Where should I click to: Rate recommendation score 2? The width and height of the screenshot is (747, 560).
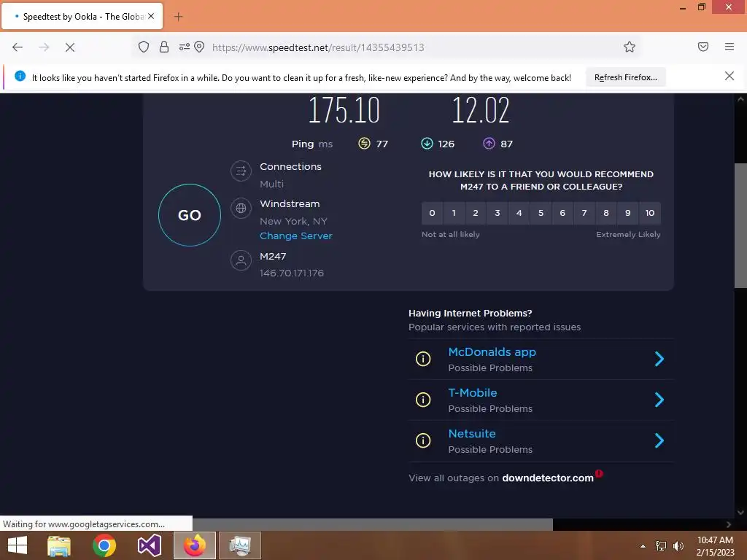476,213
